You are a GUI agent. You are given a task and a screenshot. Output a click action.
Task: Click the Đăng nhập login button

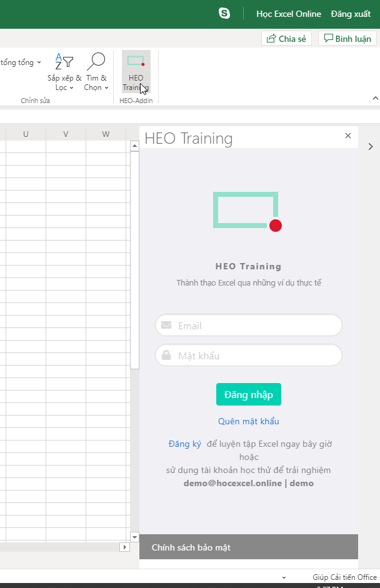pyautogui.click(x=249, y=394)
